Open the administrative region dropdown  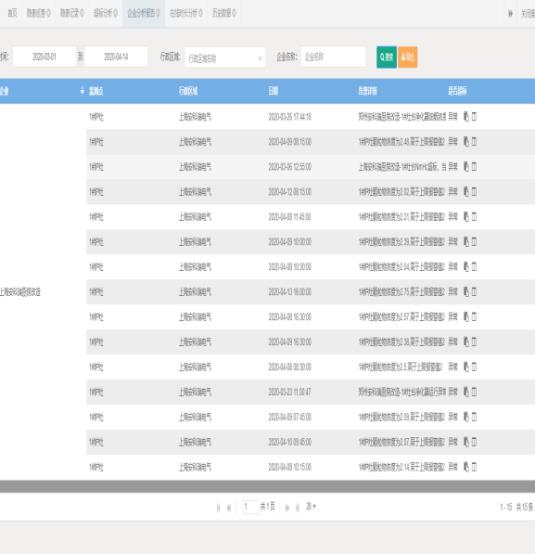pos(225,58)
